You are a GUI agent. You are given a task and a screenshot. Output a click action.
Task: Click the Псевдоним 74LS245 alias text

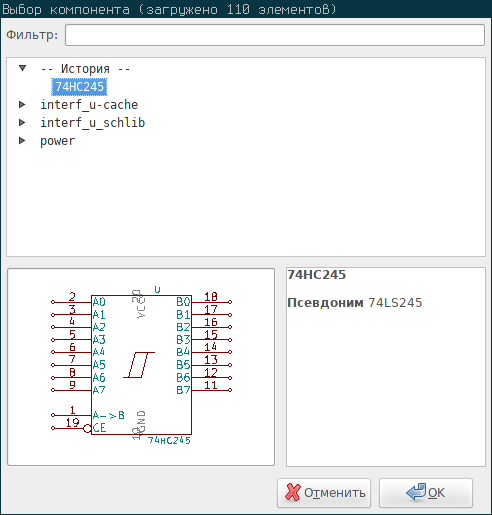pos(355,303)
